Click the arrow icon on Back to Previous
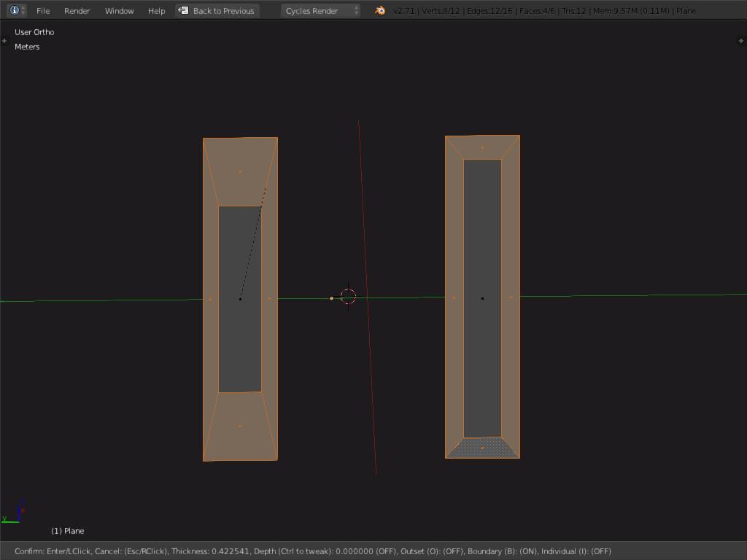The height and width of the screenshot is (560, 747). tap(184, 10)
